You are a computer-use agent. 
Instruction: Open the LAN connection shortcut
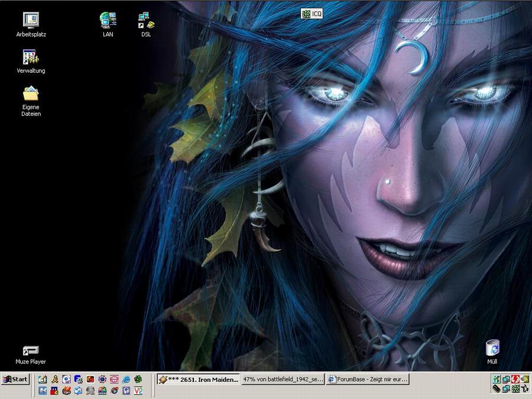tap(108, 24)
